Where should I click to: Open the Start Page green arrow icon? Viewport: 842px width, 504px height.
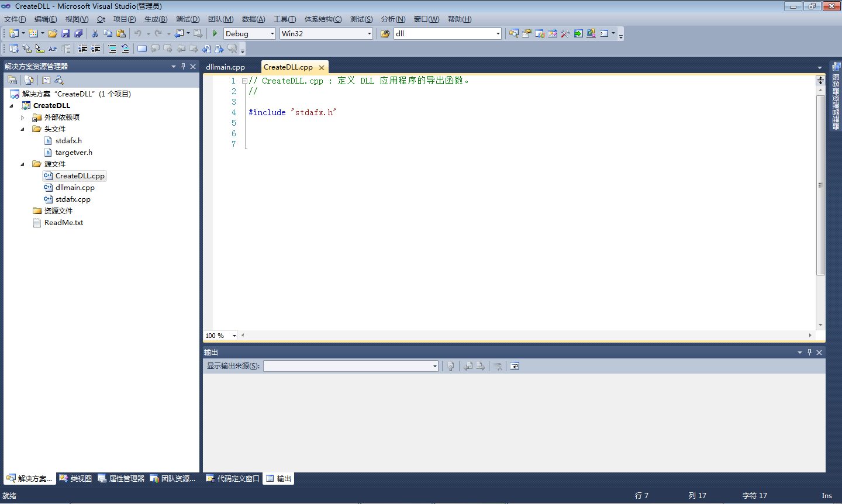578,33
